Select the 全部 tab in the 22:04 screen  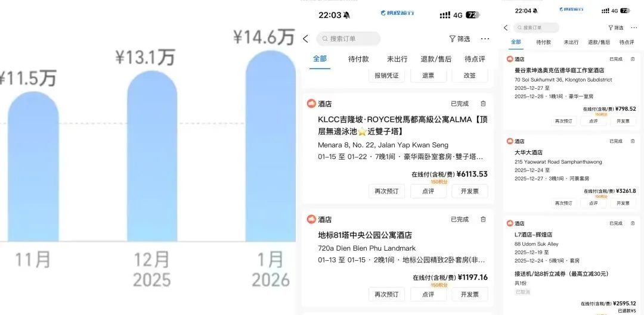point(516,42)
